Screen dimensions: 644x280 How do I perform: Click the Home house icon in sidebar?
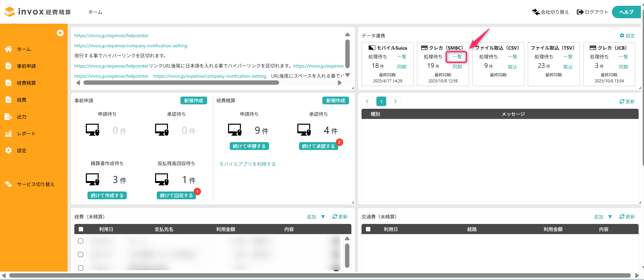[x=8, y=49]
